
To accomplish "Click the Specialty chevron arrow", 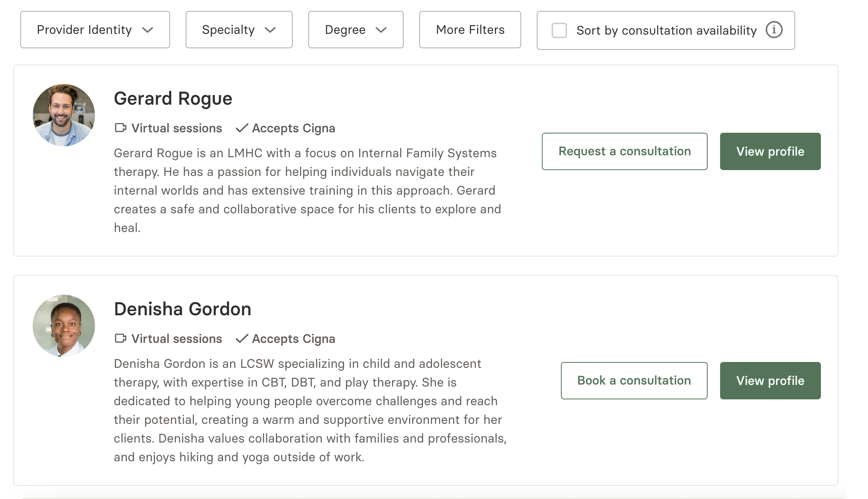I will pyautogui.click(x=270, y=30).
